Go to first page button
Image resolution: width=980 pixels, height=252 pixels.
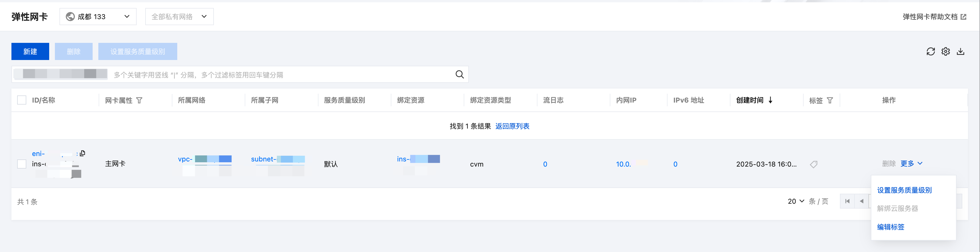tap(847, 201)
